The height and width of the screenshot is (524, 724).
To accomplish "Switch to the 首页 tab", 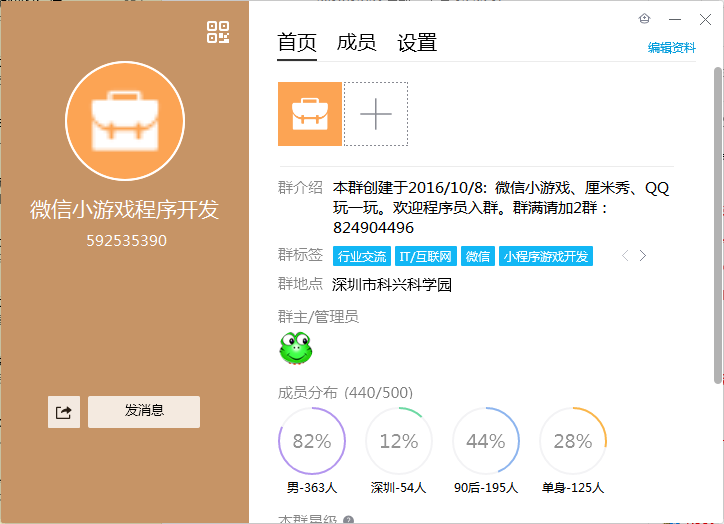I will coord(297,43).
